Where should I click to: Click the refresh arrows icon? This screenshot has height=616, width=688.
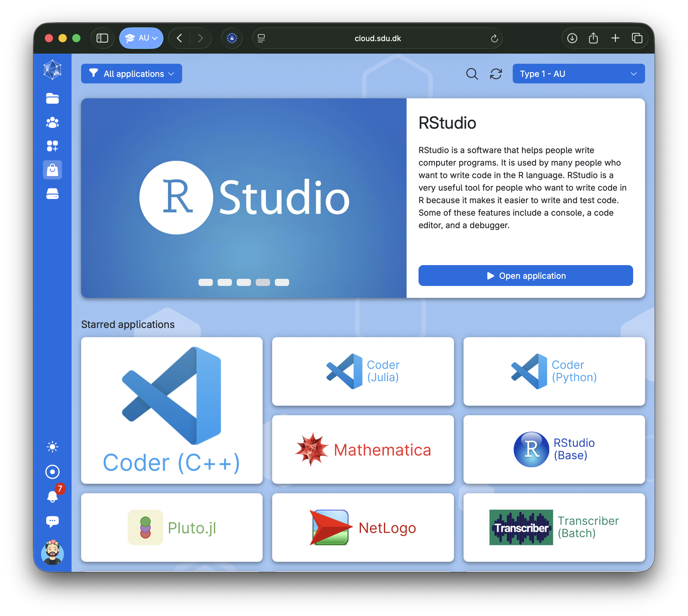tap(496, 74)
